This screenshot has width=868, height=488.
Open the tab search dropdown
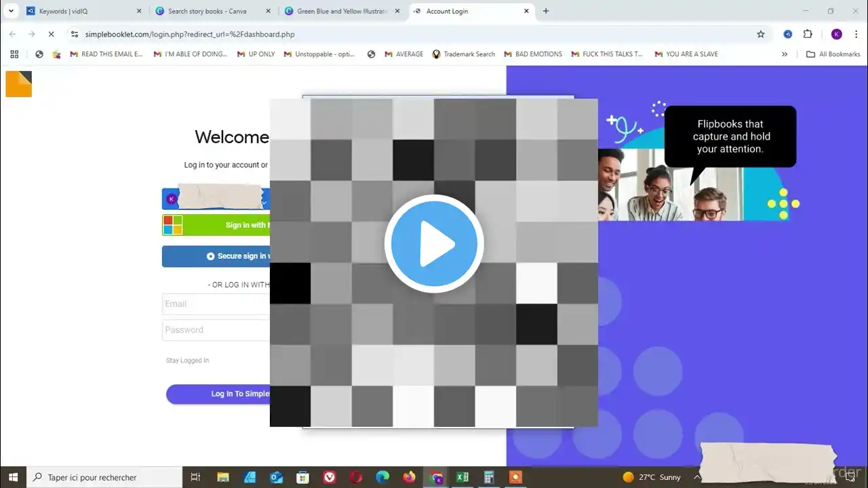11,11
